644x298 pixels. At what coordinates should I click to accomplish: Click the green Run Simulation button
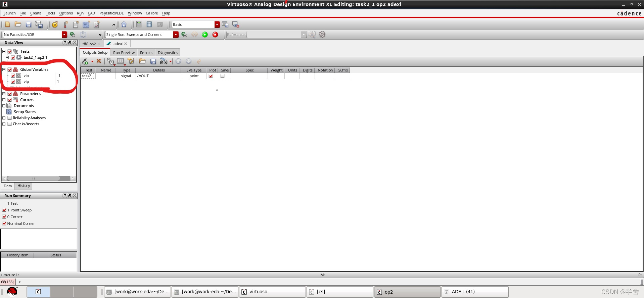(205, 35)
